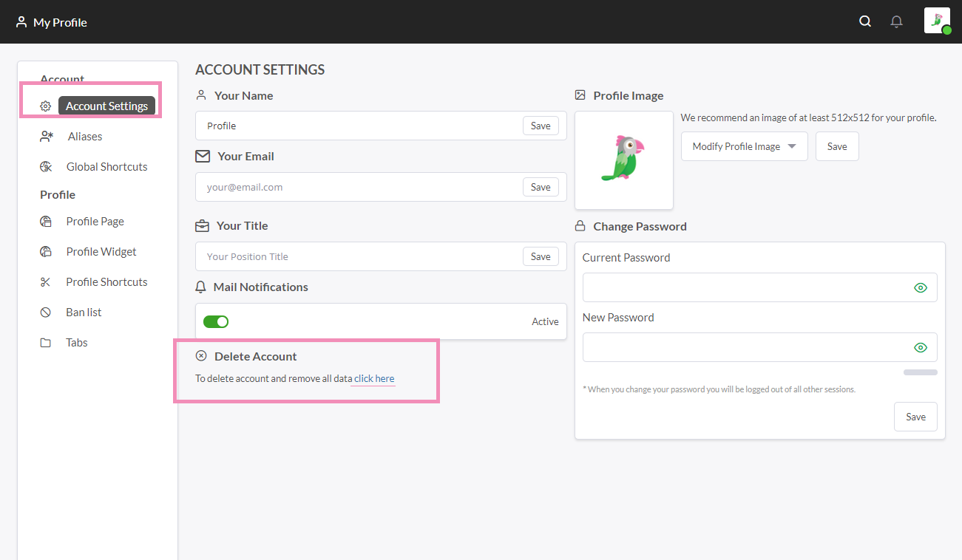Click the parrot profile image thumbnail
Viewport: 962px width, 560px height.
[x=624, y=160]
